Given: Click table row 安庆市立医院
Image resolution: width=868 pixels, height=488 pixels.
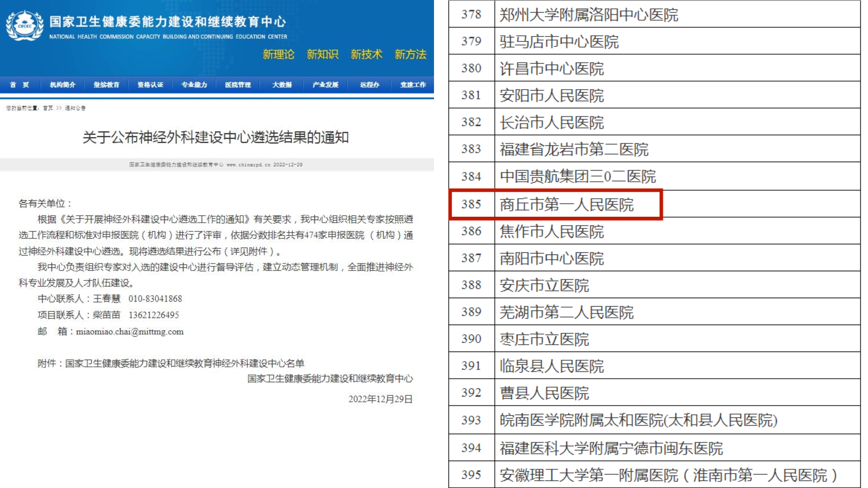Looking at the screenshot, I should pyautogui.click(x=654, y=285).
